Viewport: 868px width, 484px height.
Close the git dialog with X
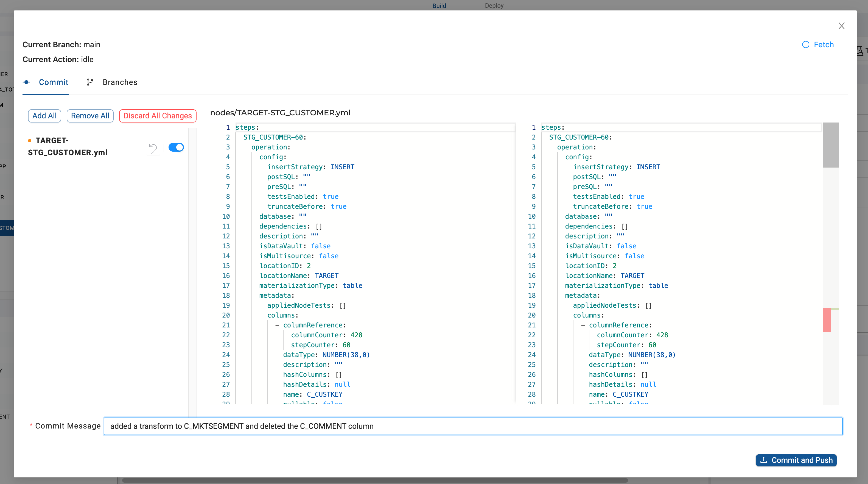coord(841,26)
